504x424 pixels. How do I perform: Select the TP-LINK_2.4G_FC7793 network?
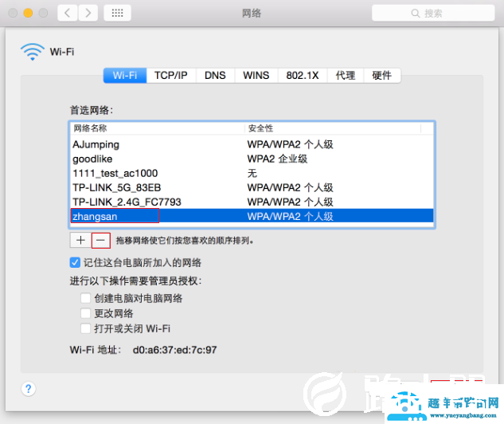[252, 202]
